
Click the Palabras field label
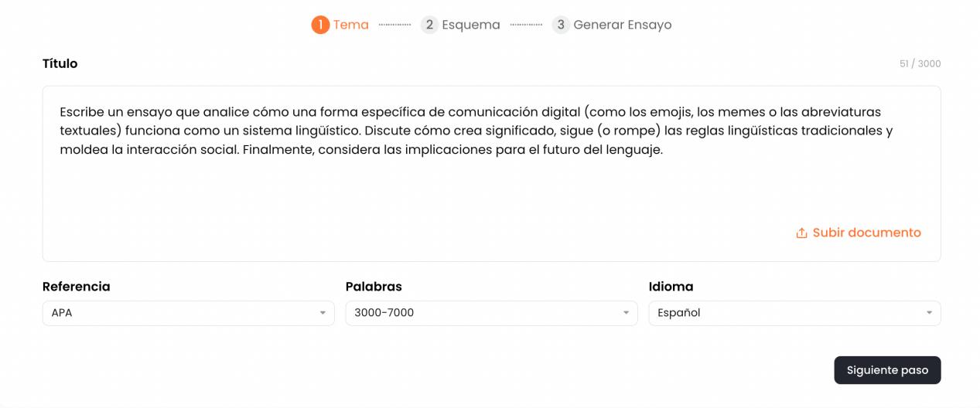pos(374,287)
